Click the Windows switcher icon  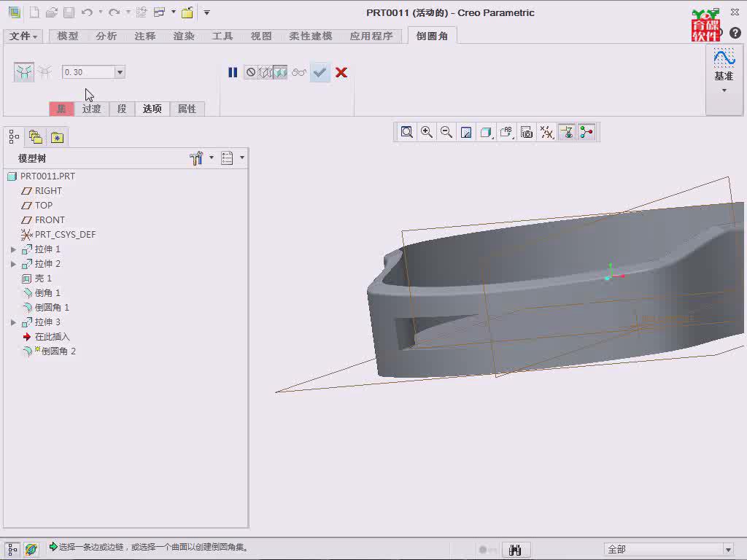point(160,12)
